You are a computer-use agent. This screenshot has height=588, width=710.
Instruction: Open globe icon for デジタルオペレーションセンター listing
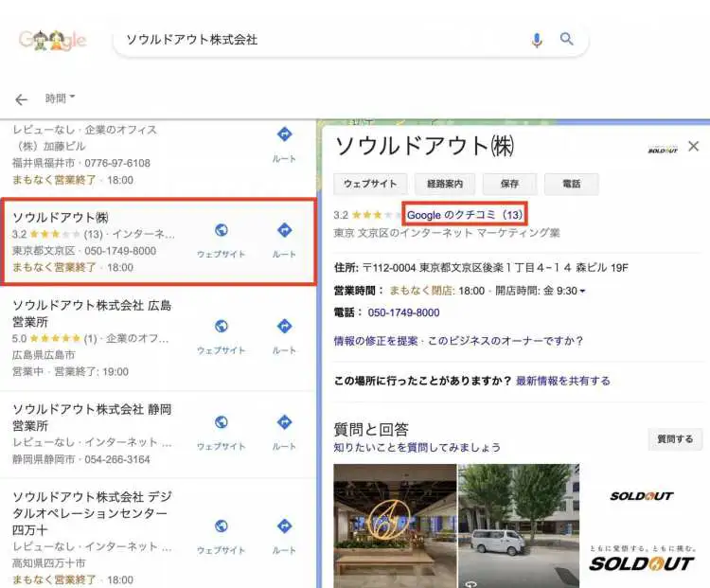tap(221, 526)
